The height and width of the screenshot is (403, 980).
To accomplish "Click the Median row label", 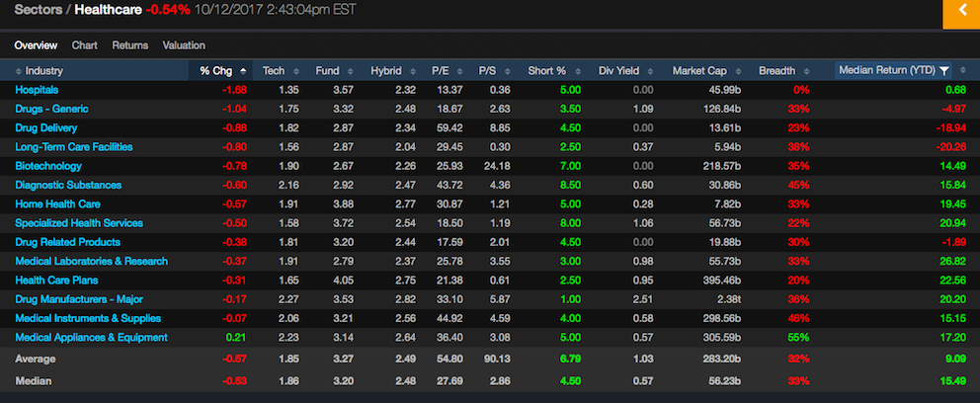I will 34,381.
